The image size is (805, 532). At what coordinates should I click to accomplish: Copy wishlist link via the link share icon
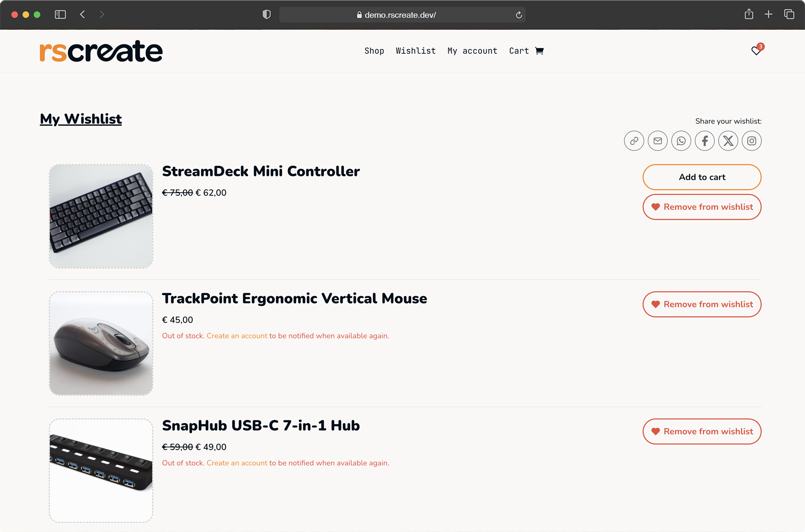pyautogui.click(x=634, y=141)
